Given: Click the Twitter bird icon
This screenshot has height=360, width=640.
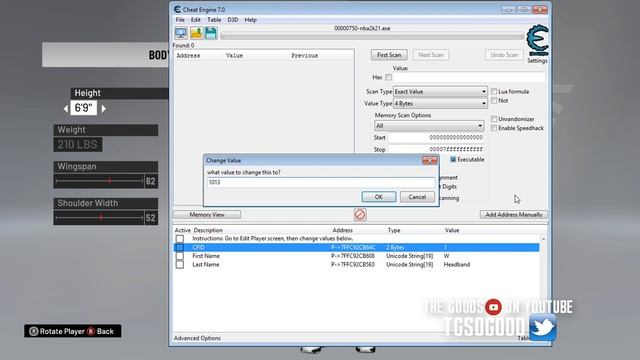Looking at the screenshot, I should (x=543, y=327).
